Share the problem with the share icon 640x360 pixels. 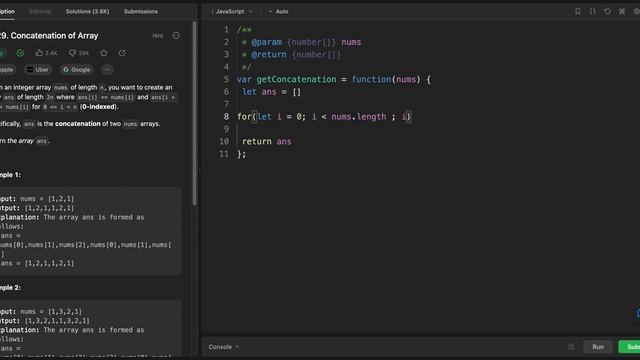(122, 53)
